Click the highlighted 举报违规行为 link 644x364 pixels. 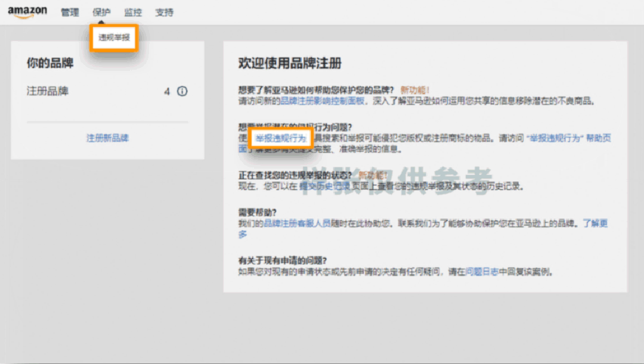(x=280, y=138)
